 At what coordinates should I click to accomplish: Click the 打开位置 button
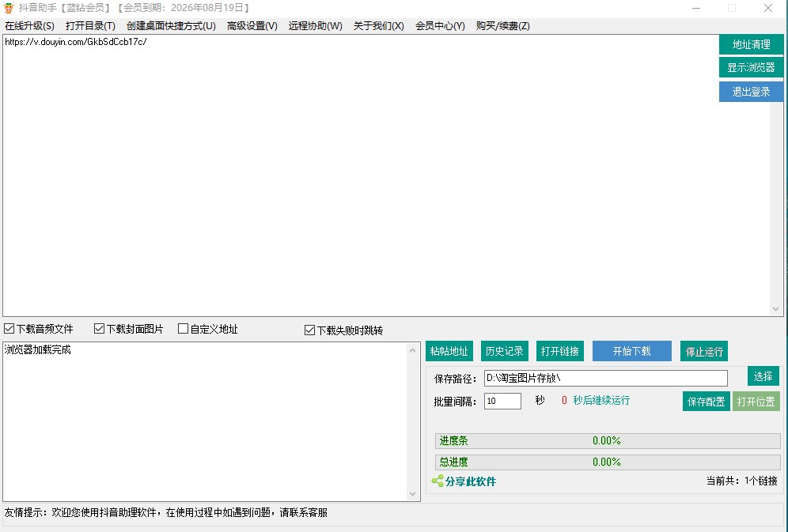pos(756,402)
